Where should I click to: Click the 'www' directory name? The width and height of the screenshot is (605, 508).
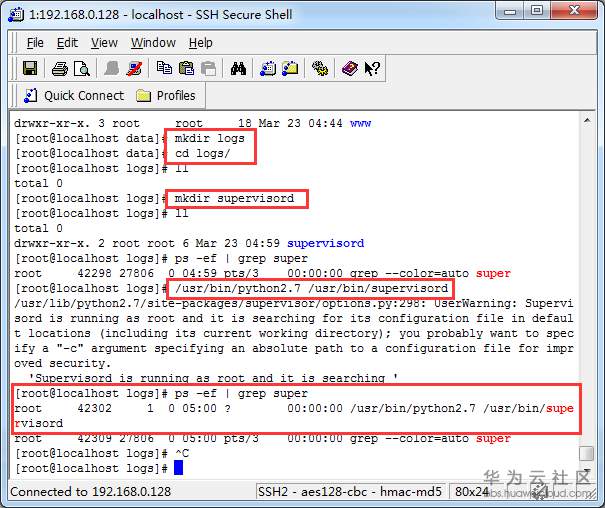360,123
